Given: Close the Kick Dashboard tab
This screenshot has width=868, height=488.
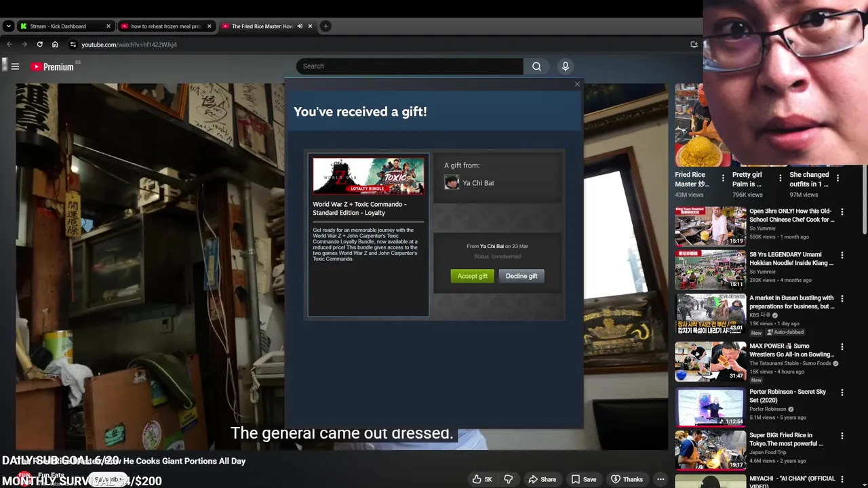Looking at the screenshot, I should click(108, 26).
